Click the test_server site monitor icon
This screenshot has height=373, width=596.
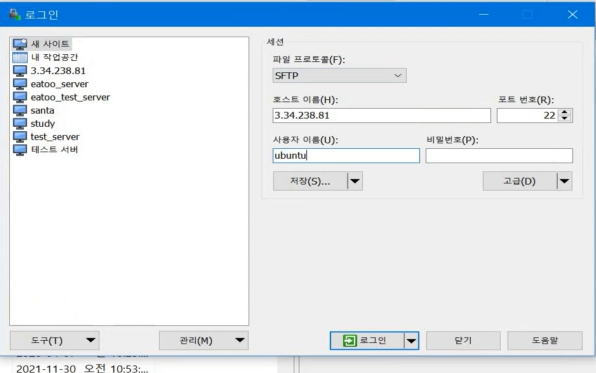click(20, 137)
